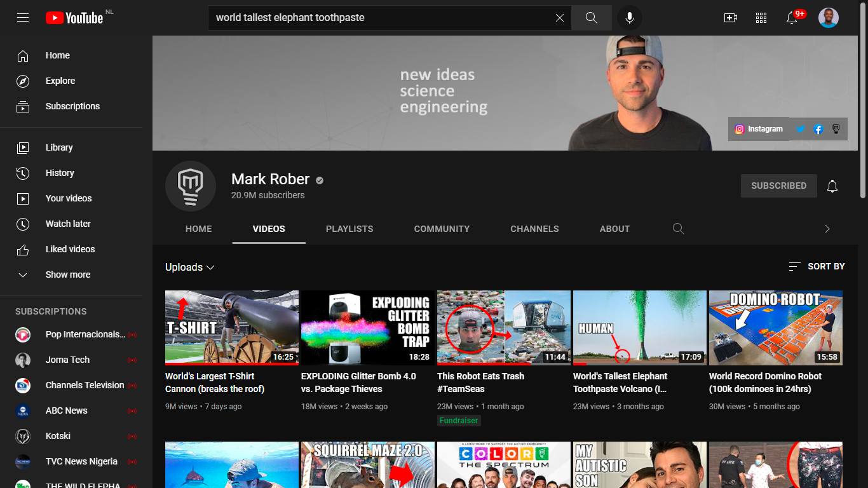Click title This Robot Eats Trash #TeamSeas
The width and height of the screenshot is (868, 488).
point(481,383)
